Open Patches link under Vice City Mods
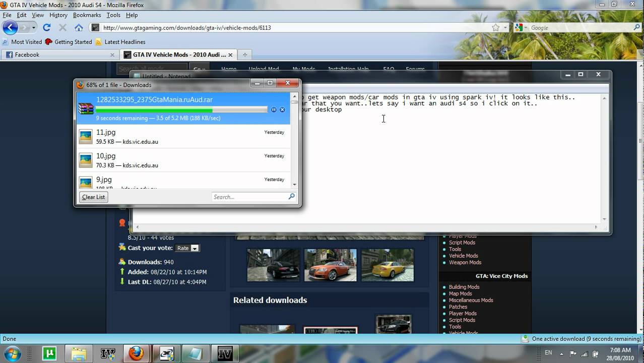 [x=458, y=307]
